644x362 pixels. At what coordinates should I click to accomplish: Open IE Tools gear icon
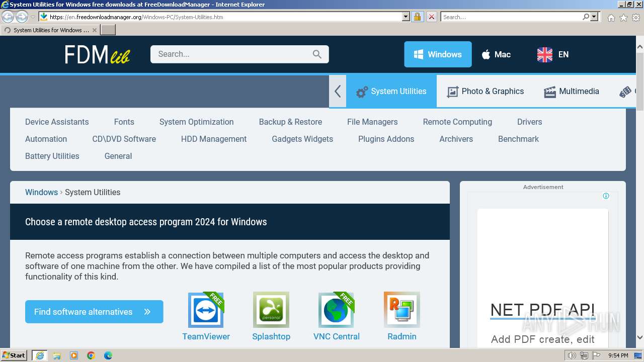[636, 18]
